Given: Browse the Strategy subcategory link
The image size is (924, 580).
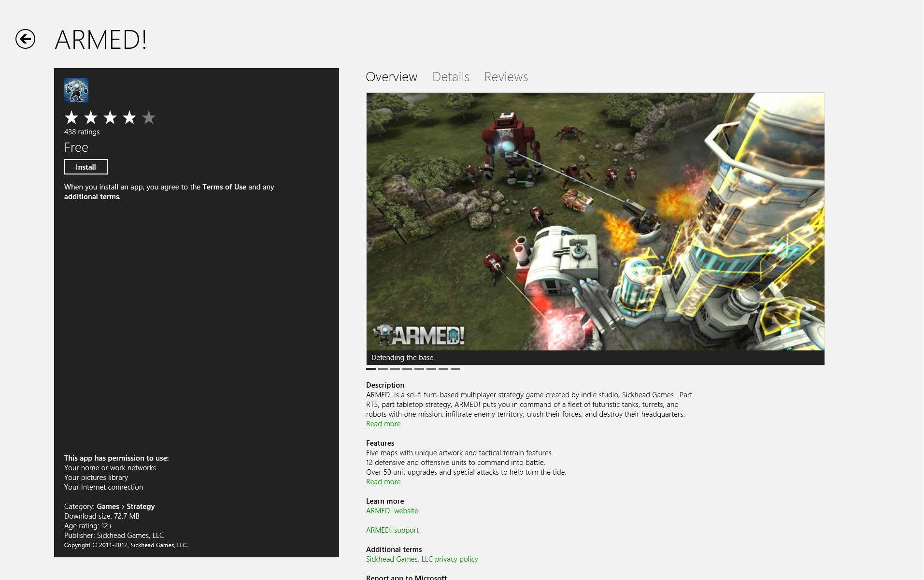Looking at the screenshot, I should tap(141, 507).
